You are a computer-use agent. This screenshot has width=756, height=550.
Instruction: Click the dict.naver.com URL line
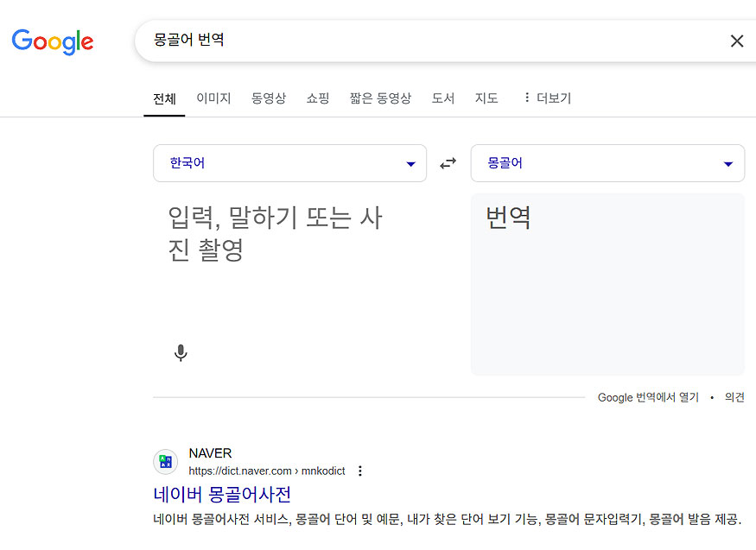(x=267, y=471)
